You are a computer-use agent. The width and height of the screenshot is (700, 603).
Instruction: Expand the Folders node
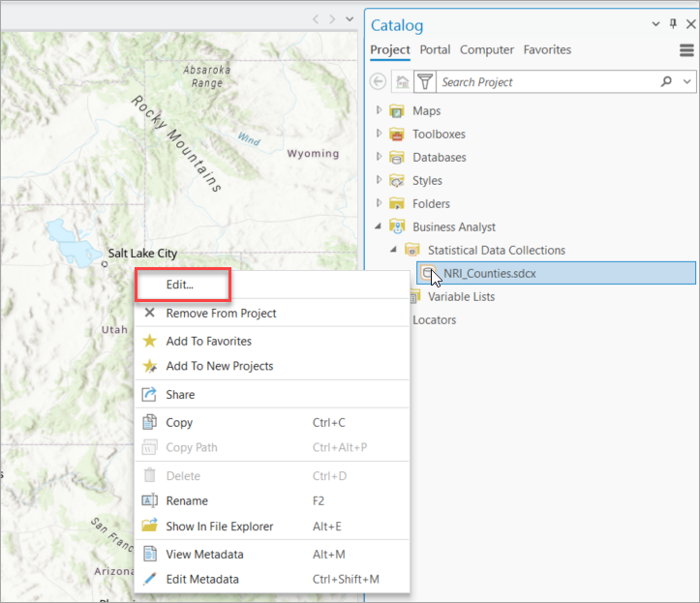(379, 202)
